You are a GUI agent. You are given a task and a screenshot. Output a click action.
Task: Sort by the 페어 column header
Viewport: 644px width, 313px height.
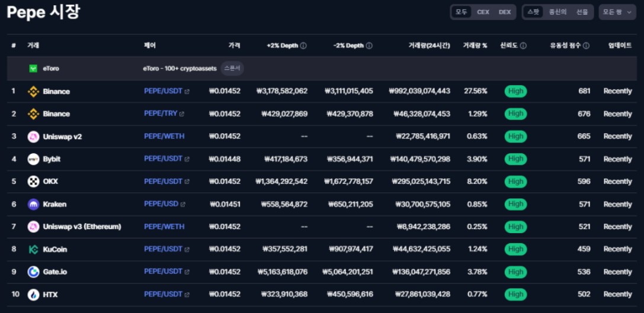[x=150, y=46]
